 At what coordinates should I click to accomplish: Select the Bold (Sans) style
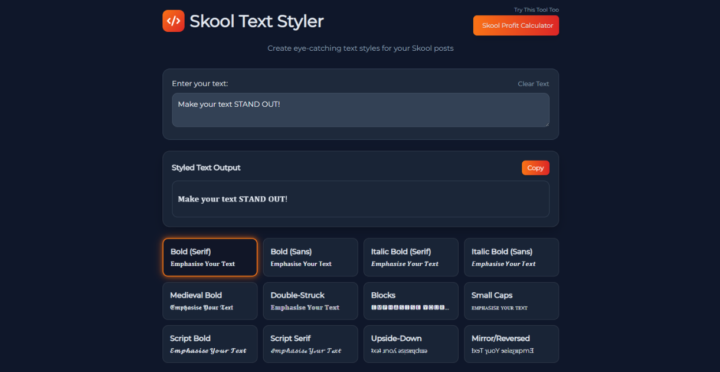click(310, 257)
